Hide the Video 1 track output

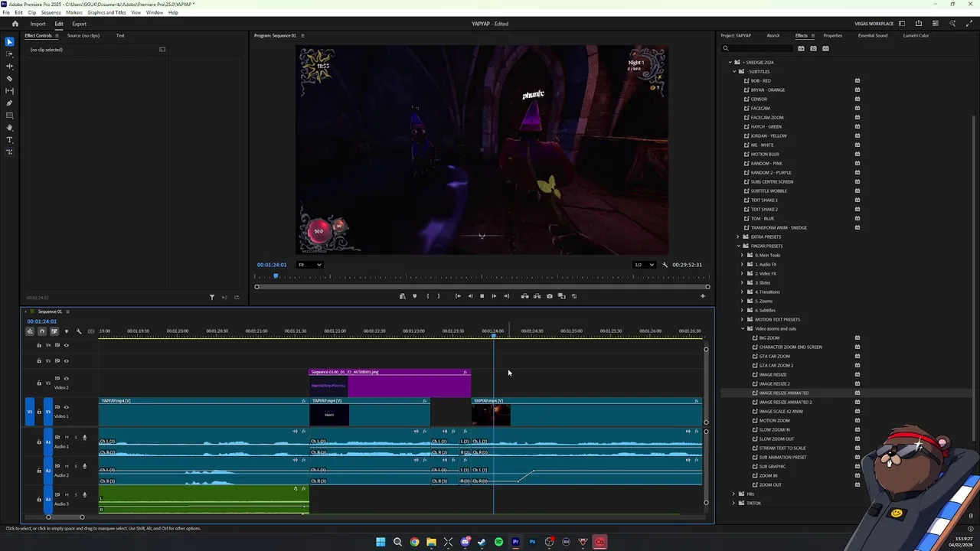tap(66, 407)
